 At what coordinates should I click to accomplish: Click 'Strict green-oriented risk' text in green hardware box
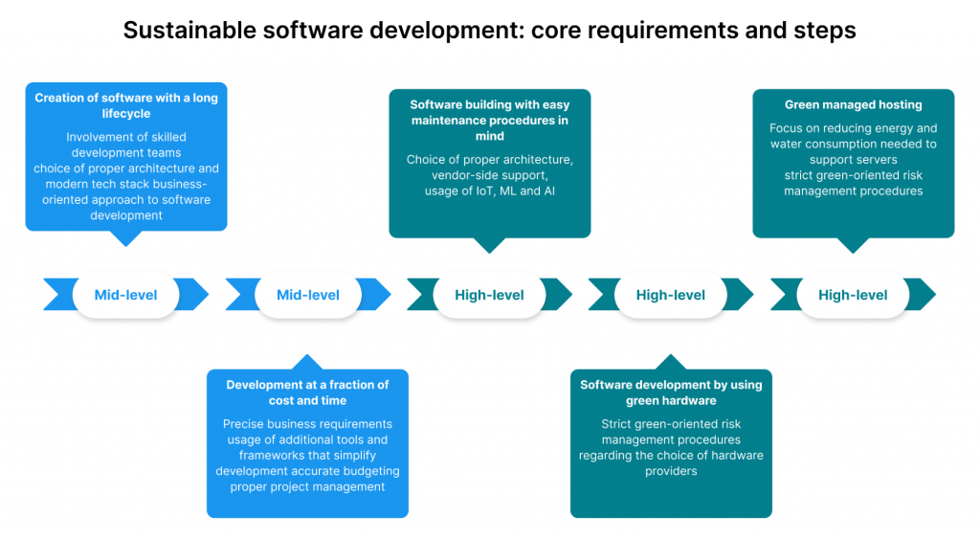point(671,424)
